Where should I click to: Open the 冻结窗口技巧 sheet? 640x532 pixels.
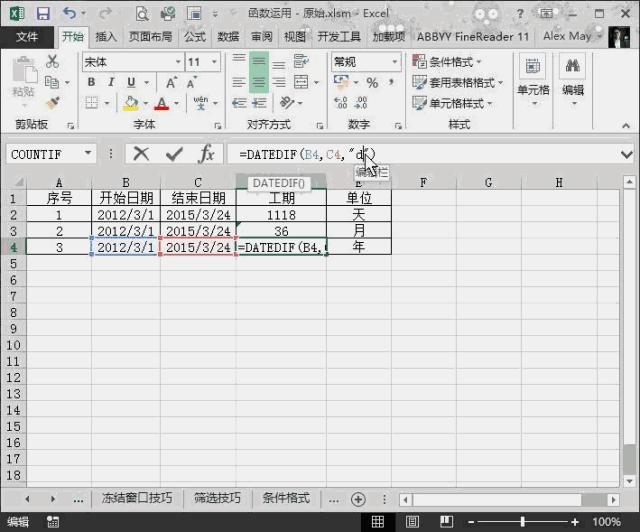point(137,498)
